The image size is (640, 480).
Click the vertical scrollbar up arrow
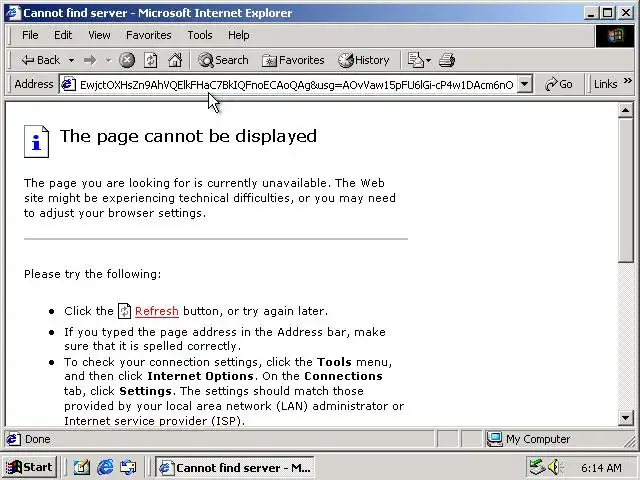point(626,110)
